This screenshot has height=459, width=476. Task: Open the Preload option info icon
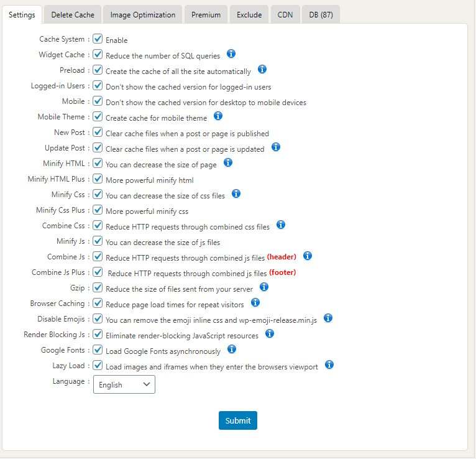coord(262,70)
